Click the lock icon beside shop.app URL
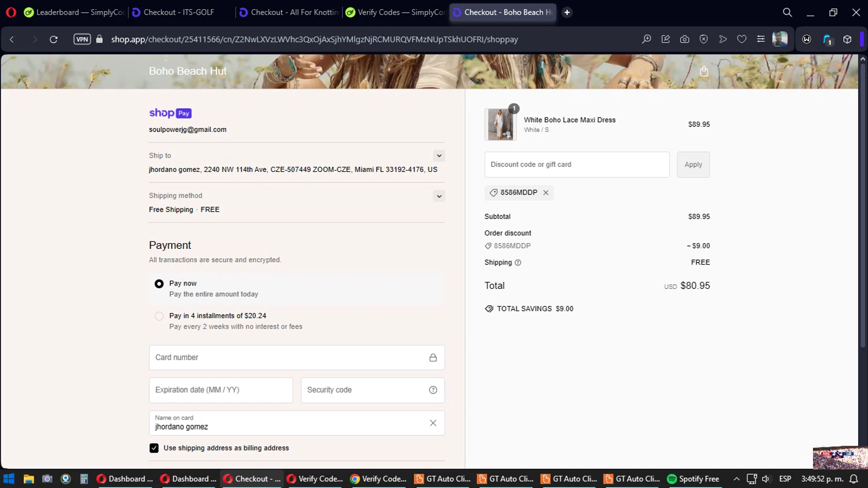868x488 pixels. tap(100, 39)
